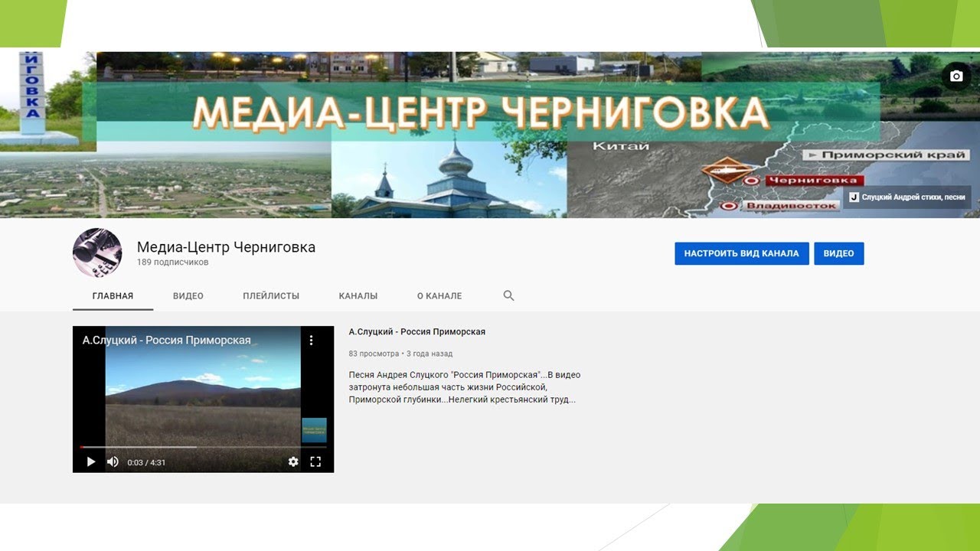The height and width of the screenshot is (551, 980).
Task: Open the video title link А.Слуцкий - Россия Приморская
Action: click(x=417, y=332)
